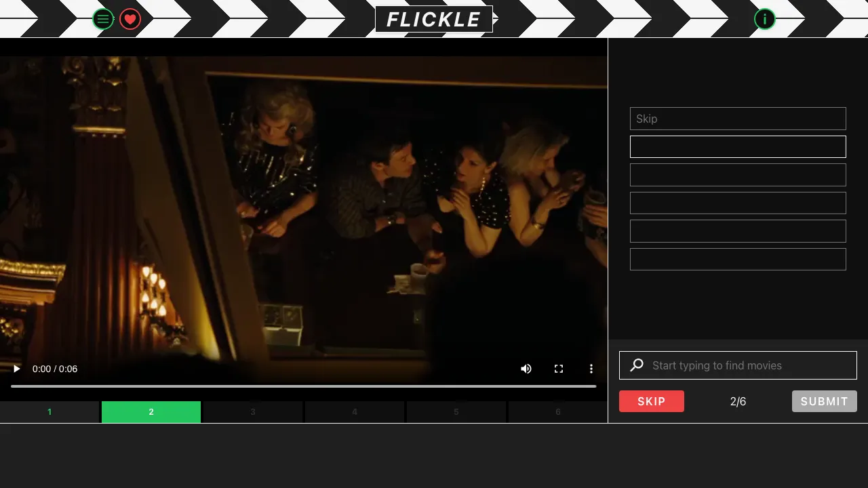The image size is (868, 488).
Task: Click the first guess row labeled Skip
Action: [738, 119]
